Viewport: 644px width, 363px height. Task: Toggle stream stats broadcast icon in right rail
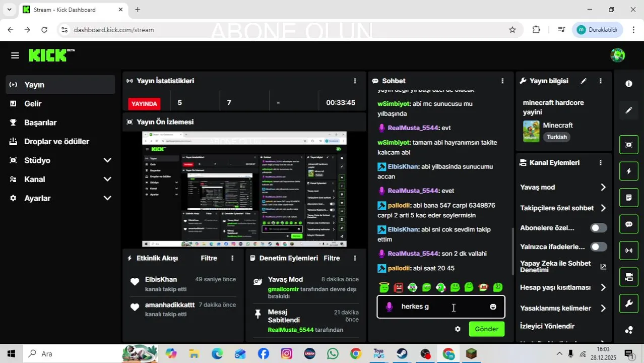629,251
